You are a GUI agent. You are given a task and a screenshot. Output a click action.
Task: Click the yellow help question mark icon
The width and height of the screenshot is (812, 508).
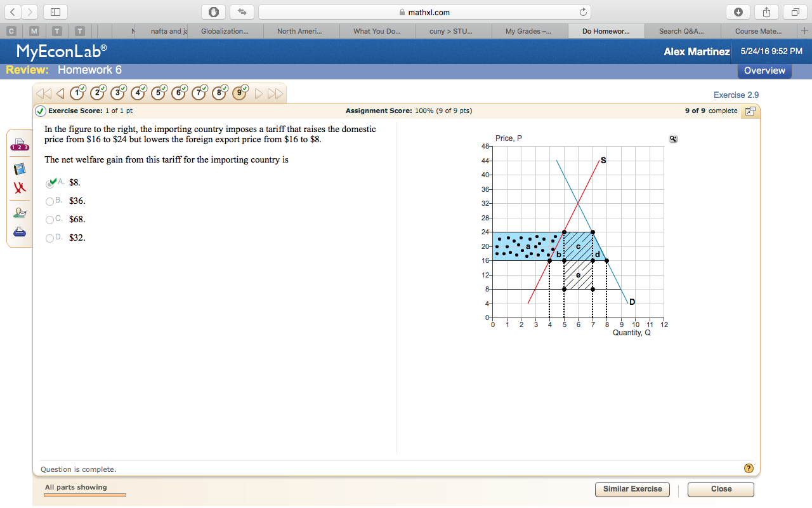click(x=749, y=469)
